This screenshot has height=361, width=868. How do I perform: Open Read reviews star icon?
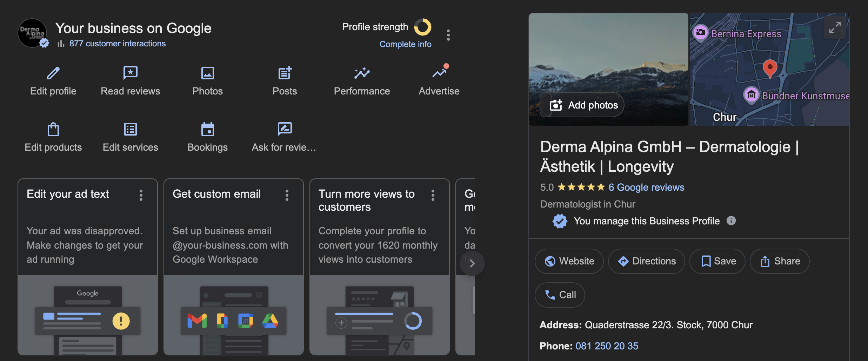pos(131,73)
